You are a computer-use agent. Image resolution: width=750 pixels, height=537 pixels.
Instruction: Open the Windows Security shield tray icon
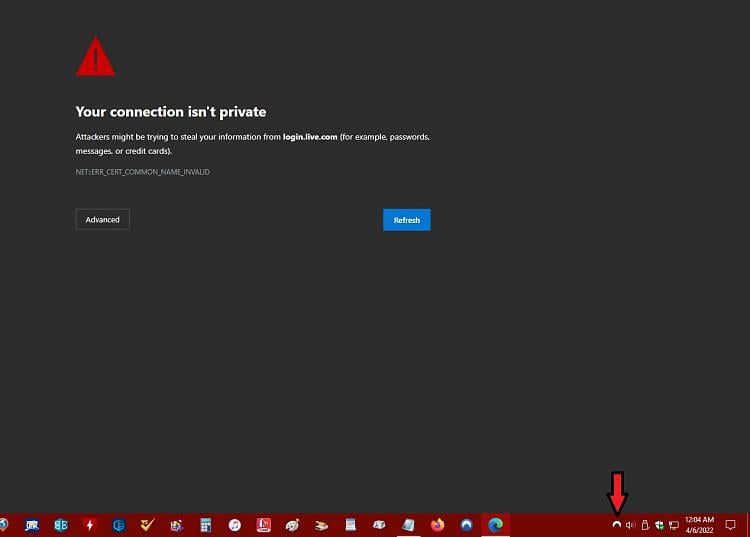click(x=659, y=525)
